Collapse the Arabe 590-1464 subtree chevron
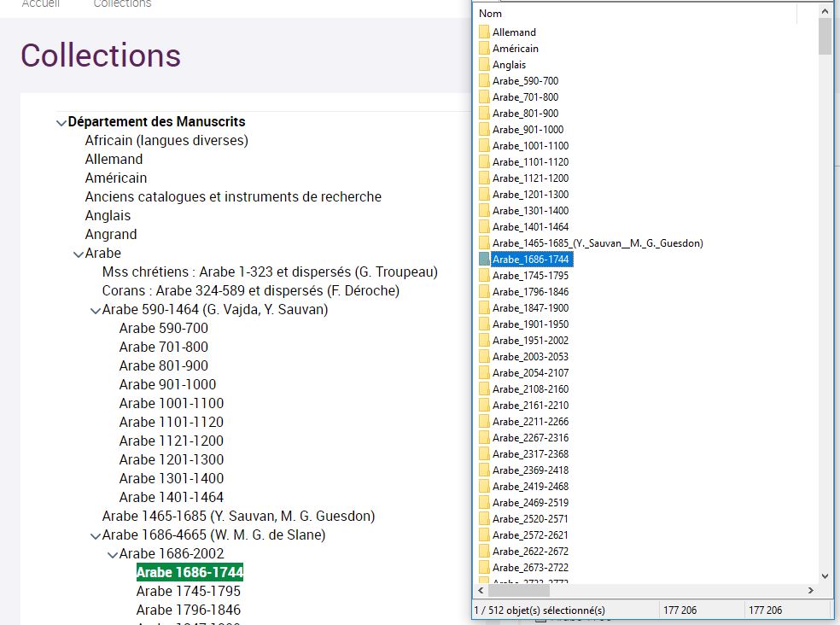 point(96,310)
